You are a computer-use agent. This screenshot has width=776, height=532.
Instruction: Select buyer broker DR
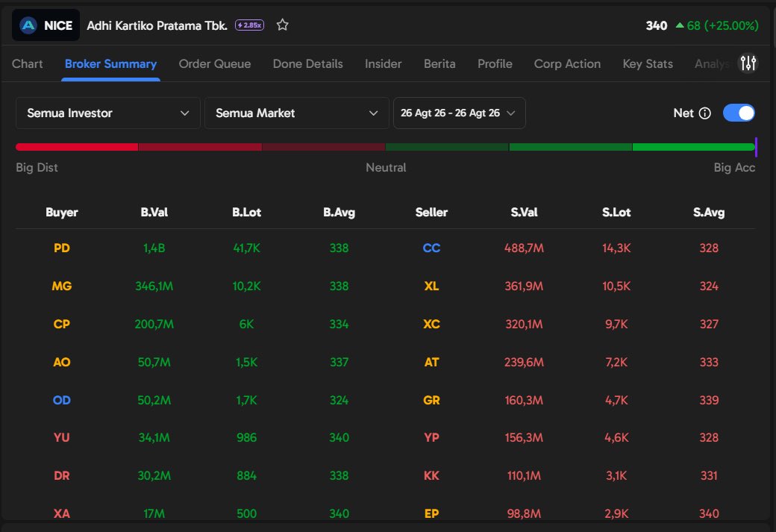point(62,475)
